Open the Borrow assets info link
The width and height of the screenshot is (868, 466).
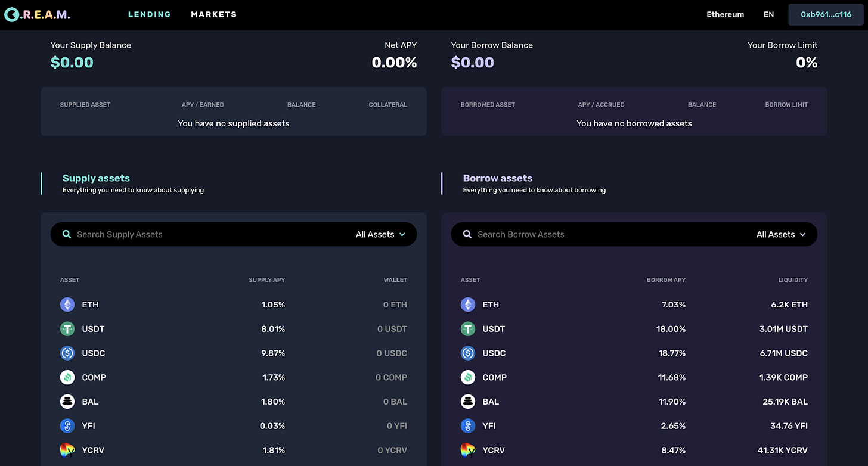pyautogui.click(x=498, y=178)
